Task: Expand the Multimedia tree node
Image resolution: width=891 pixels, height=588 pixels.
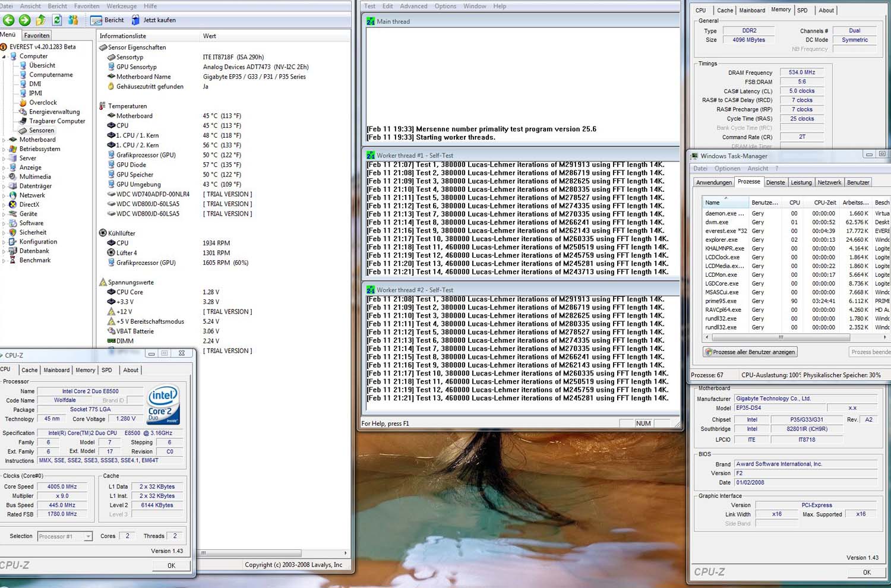Action: [4, 177]
